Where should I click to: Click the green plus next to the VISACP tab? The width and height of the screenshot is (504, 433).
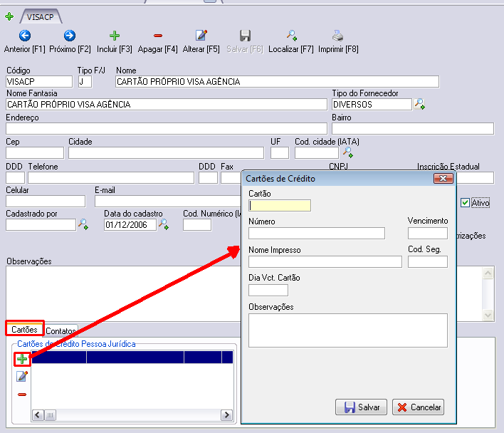[x=9, y=16]
